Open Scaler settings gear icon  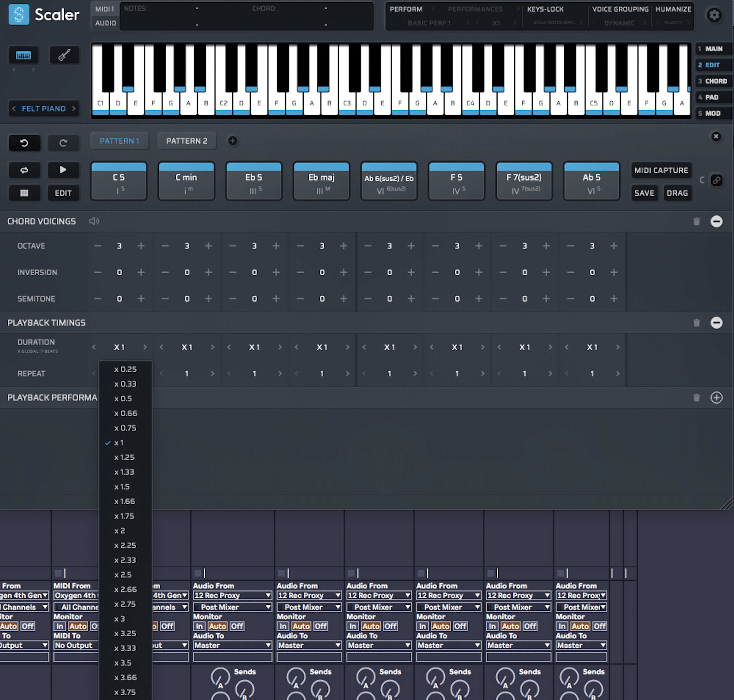(x=714, y=15)
